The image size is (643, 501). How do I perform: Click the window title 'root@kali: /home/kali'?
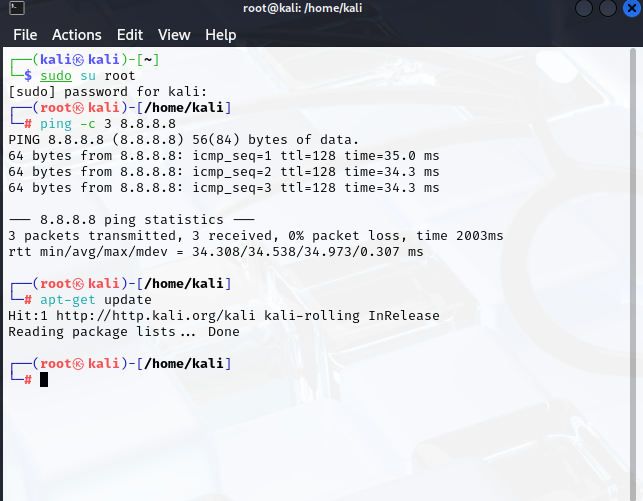[x=303, y=8]
